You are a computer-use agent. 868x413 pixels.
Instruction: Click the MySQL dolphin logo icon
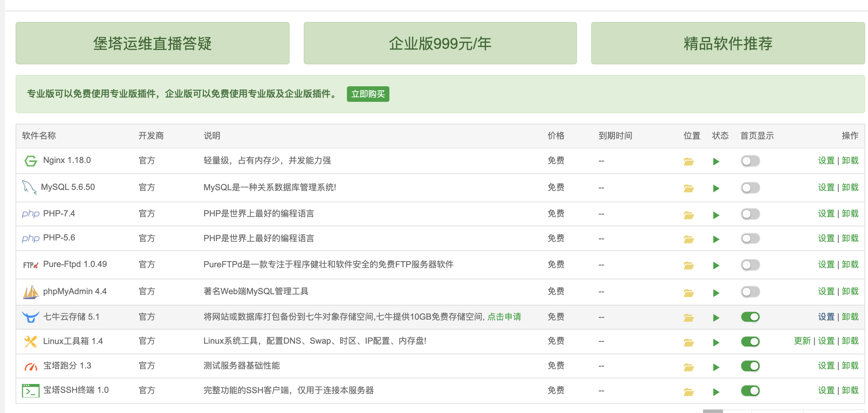29,187
